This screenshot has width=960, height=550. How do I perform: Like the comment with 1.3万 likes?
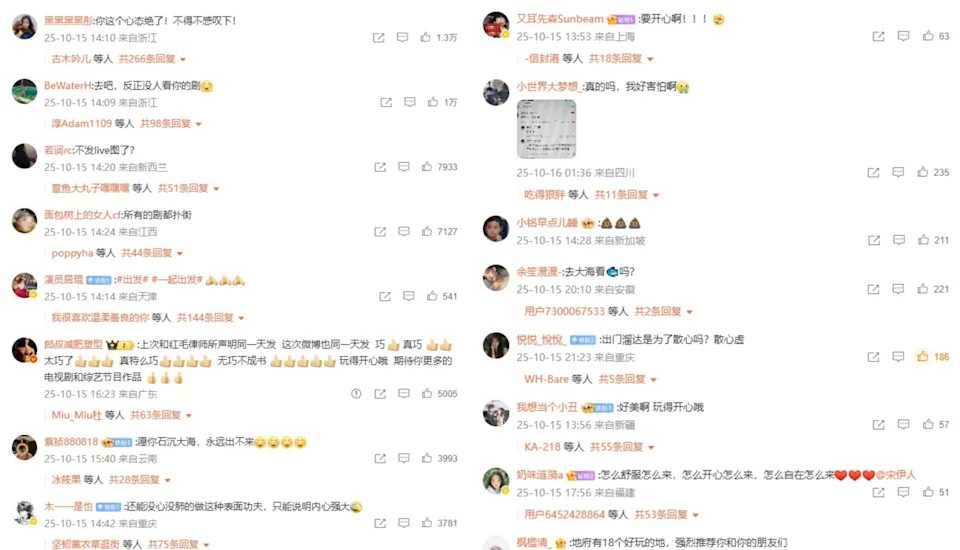coord(426,37)
